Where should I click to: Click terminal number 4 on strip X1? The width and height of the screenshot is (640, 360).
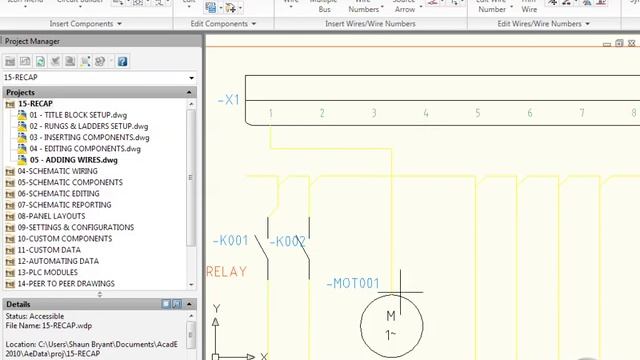[426, 113]
